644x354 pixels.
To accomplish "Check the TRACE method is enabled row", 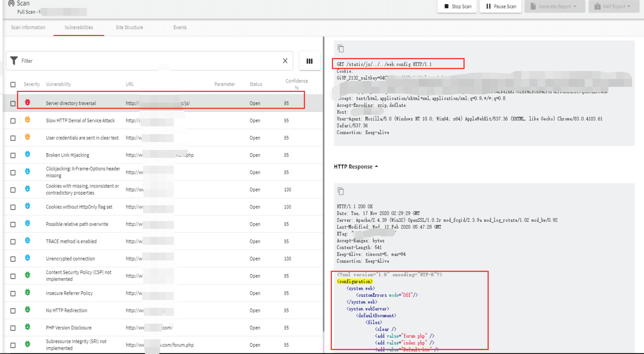I will [13, 242].
